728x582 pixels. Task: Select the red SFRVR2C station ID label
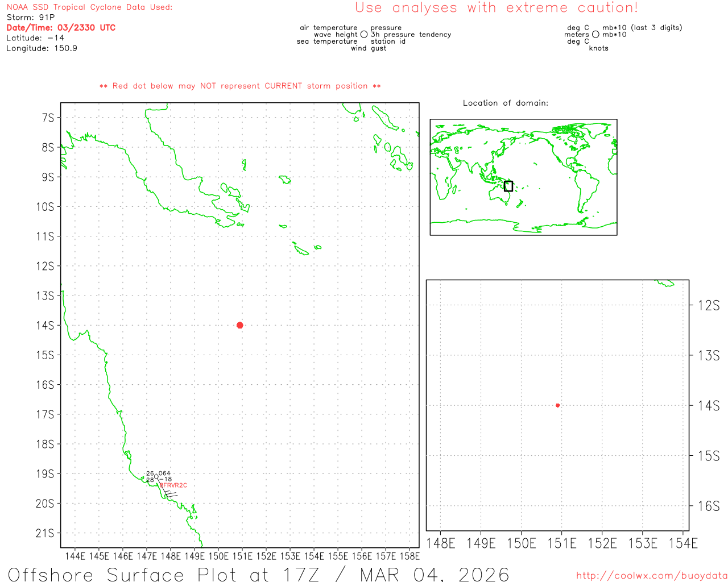[173, 485]
